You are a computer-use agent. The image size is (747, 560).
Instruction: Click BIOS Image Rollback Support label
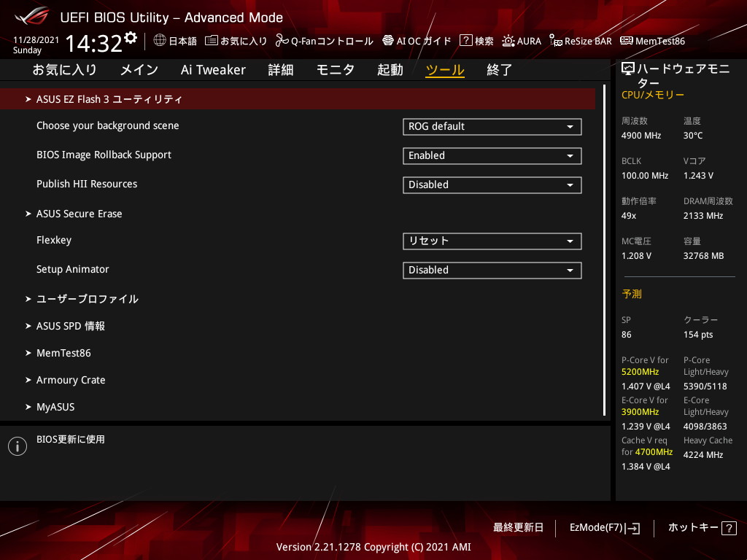pos(104,155)
